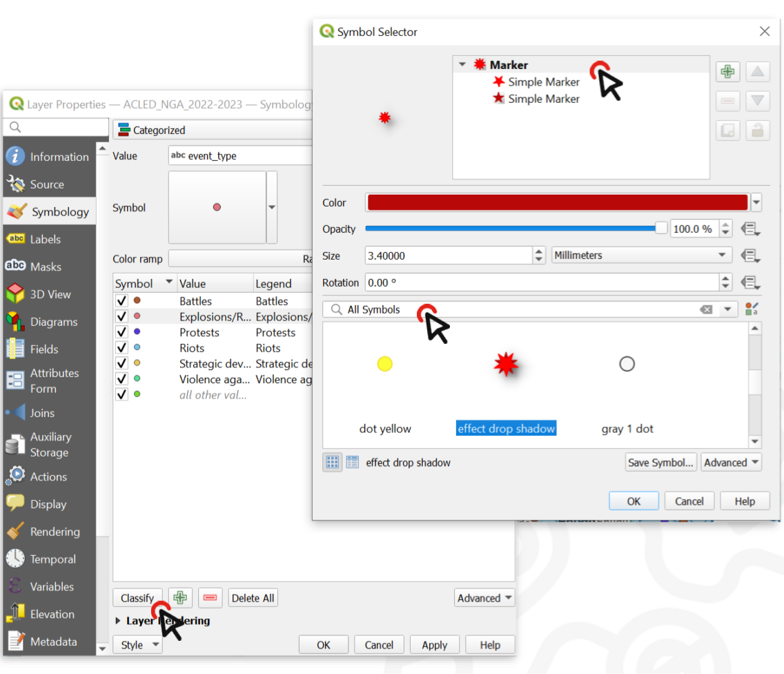Click the red Color swatch bar

tap(557, 203)
